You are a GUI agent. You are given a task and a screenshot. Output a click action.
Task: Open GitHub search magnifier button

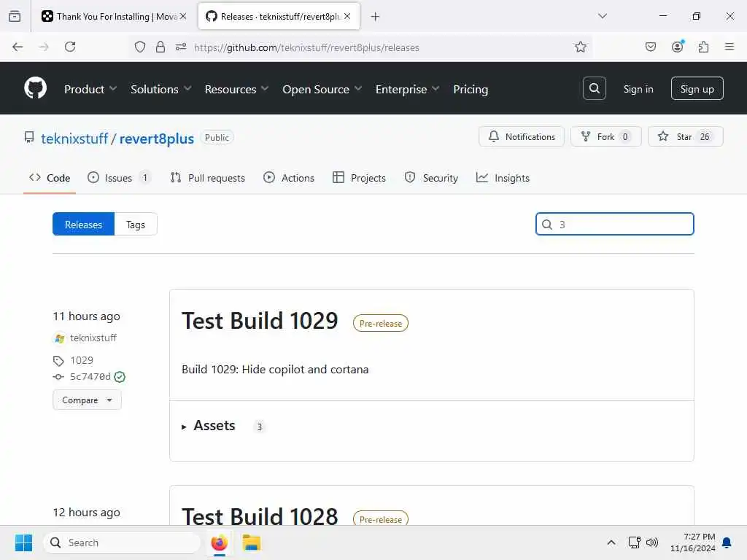coord(594,88)
